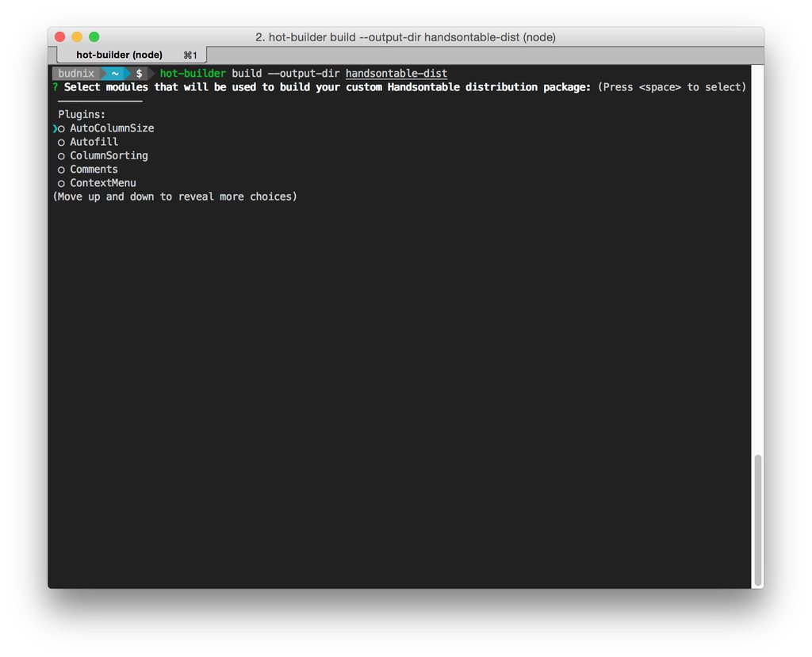
Task: Click the AutoColumnSize text label
Action: pos(112,128)
